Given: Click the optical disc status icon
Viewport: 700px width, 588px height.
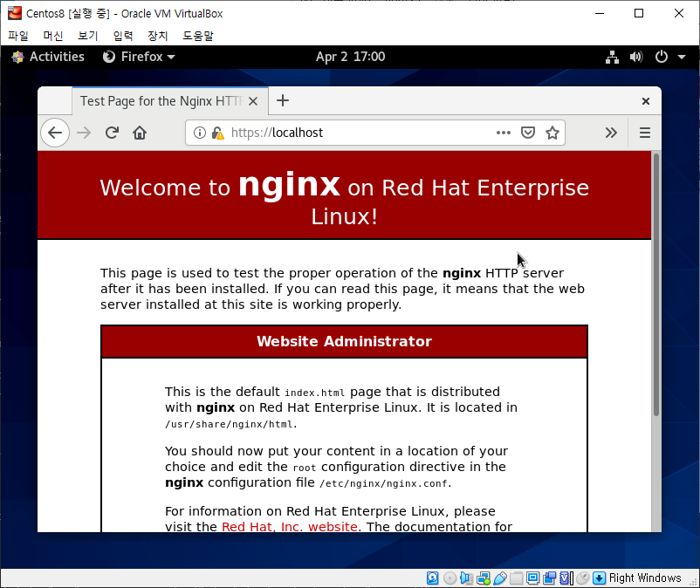Looking at the screenshot, I should (450, 578).
